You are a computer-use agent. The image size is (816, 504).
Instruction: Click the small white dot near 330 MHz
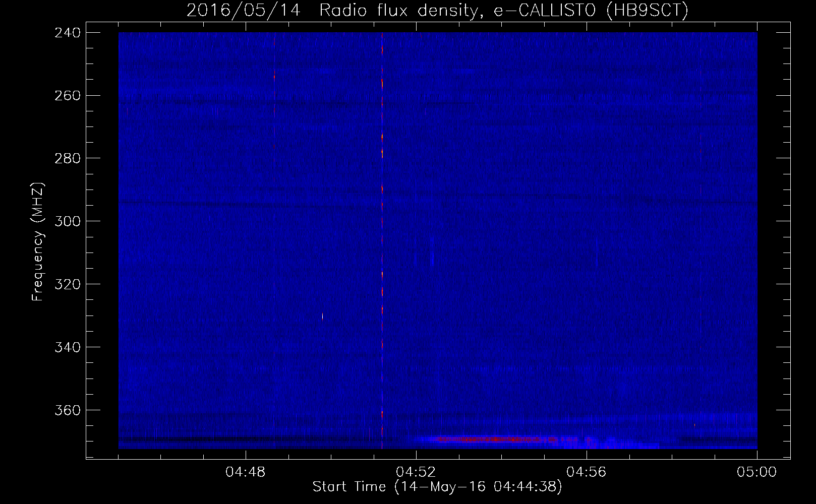(x=322, y=317)
